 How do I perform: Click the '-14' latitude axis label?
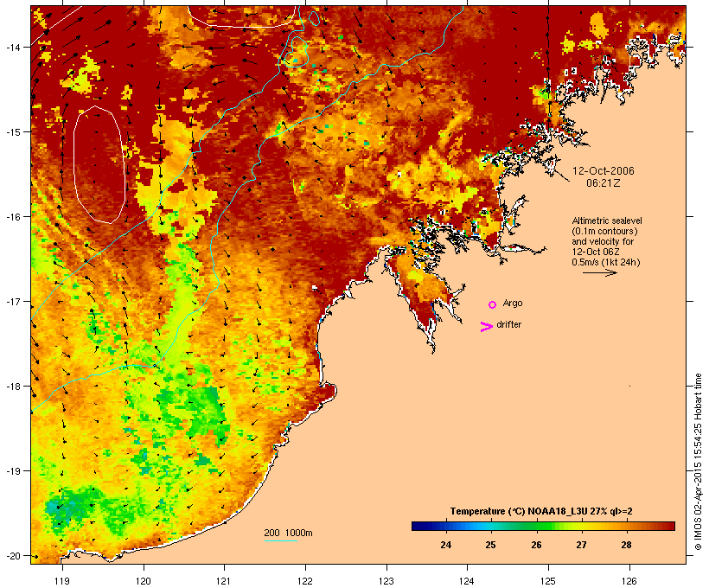coord(12,48)
